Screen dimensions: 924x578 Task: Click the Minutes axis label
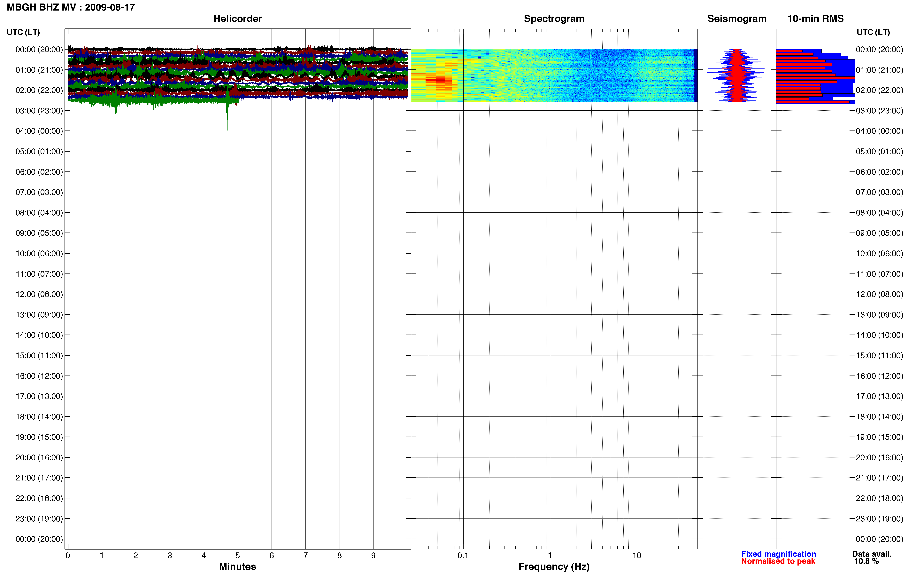(x=237, y=566)
